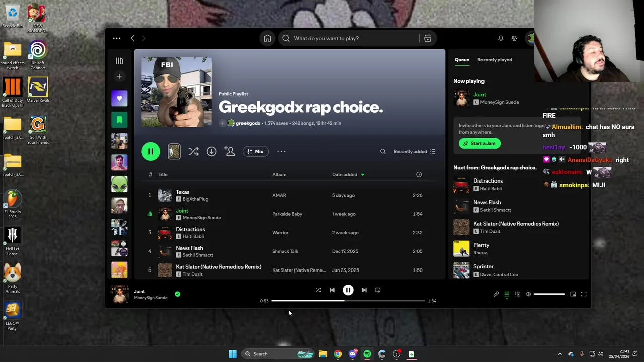
Task: Search within the playlist
Action: (x=383, y=151)
